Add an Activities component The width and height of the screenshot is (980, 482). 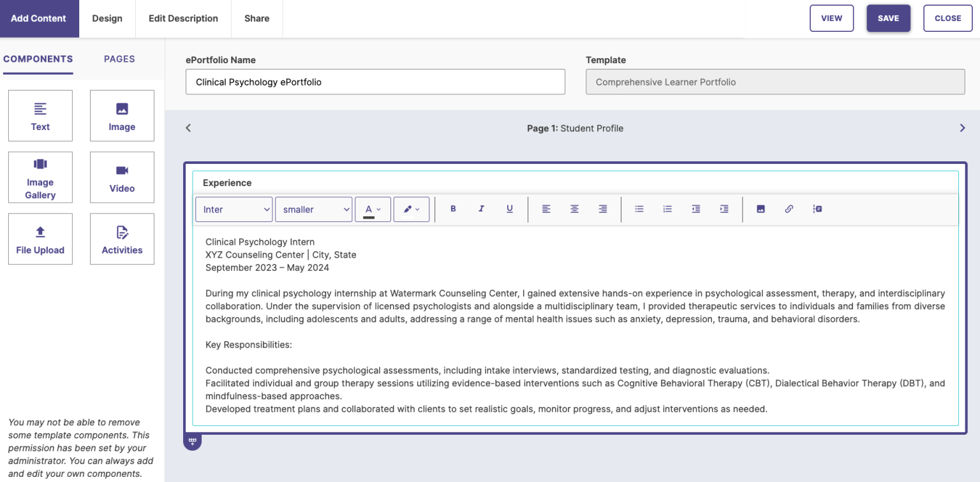point(121,238)
